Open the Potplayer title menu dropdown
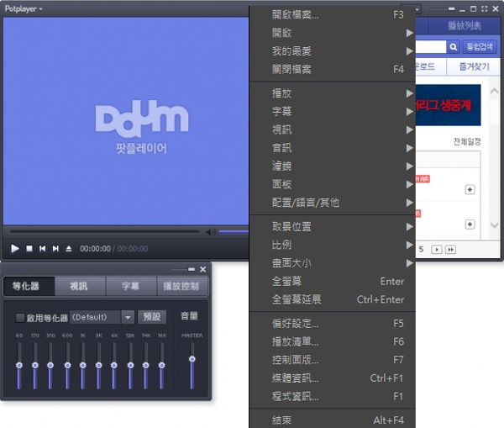The width and height of the screenshot is (504, 428). 24,9
